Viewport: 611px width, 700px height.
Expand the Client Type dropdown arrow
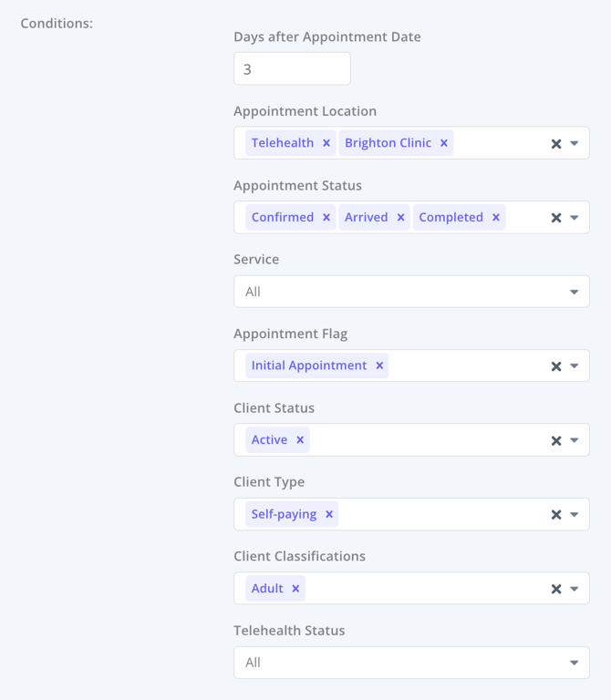575,515
